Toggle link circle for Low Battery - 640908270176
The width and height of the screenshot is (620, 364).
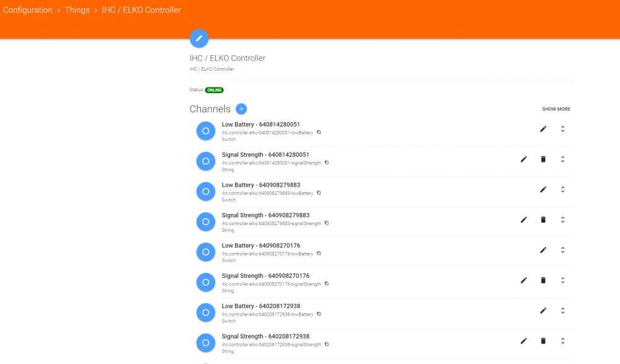point(206,252)
